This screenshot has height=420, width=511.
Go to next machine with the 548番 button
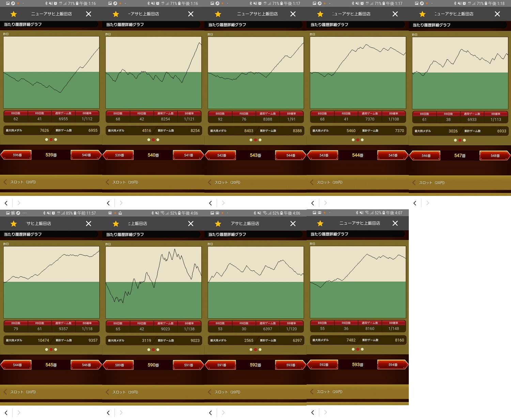tap(495, 156)
